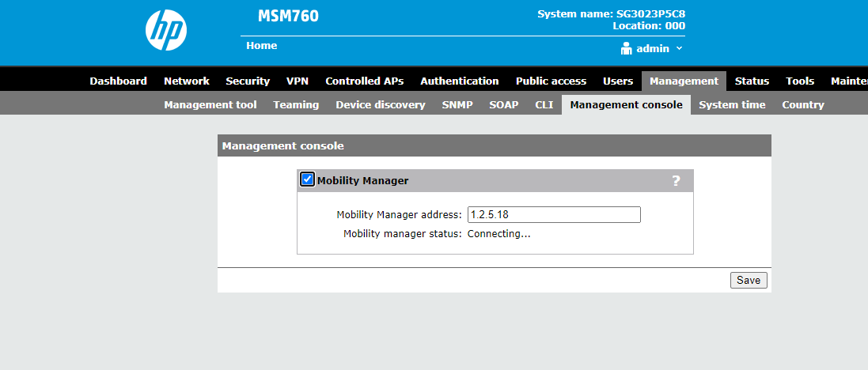
Task: Click the 'Location: 000' text
Action: (649, 26)
